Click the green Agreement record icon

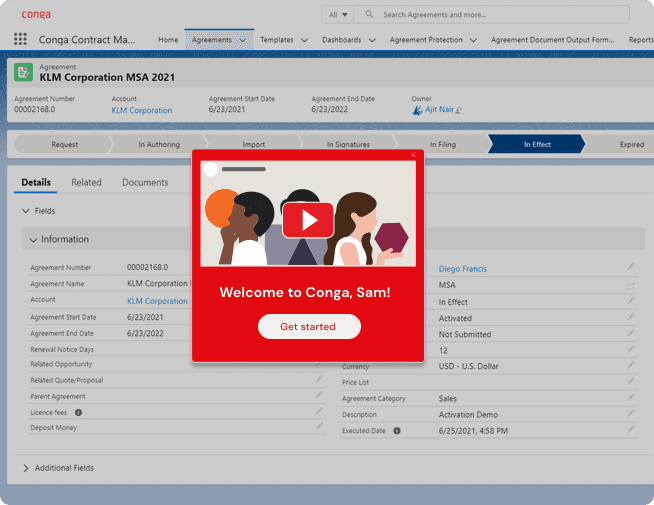point(23,72)
